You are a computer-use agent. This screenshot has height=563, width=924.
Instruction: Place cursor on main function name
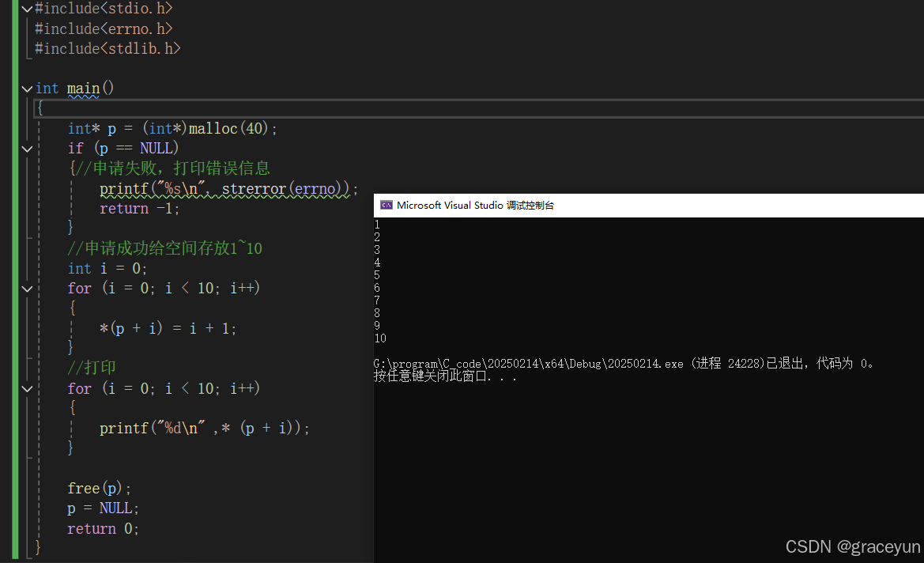click(x=83, y=89)
